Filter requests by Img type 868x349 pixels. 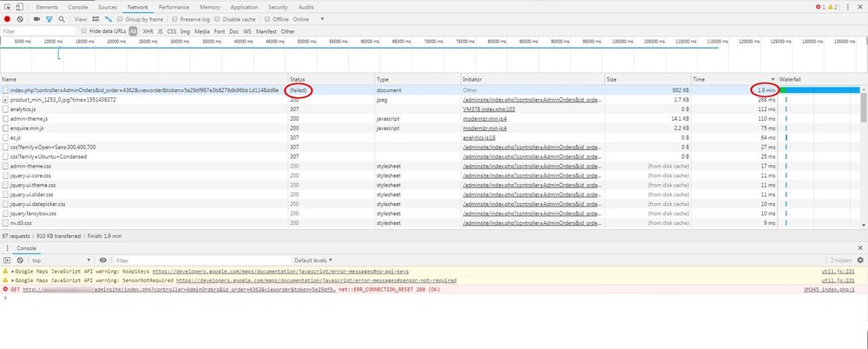pyautogui.click(x=185, y=31)
